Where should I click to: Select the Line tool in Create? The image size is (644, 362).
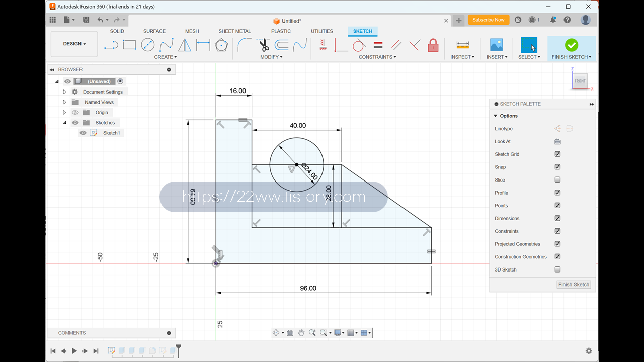coord(111,45)
